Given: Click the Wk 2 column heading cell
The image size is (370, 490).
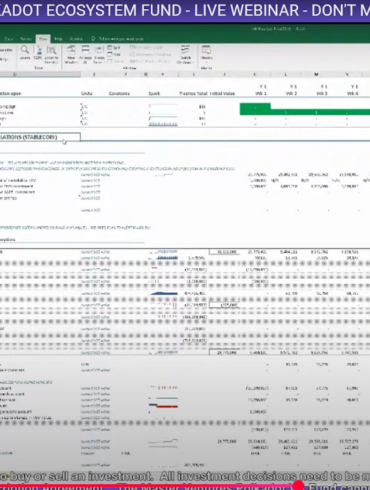Looking at the screenshot, I should [x=291, y=94].
